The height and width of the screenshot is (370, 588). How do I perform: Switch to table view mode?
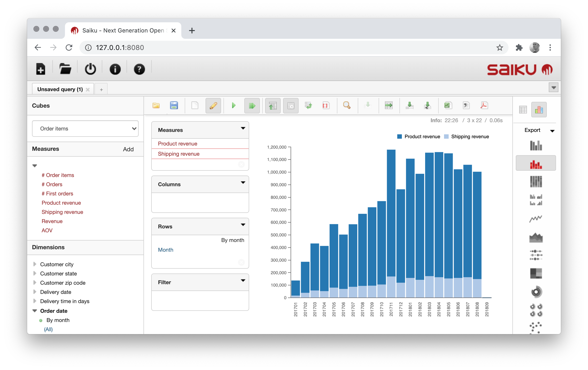pyautogui.click(x=523, y=110)
